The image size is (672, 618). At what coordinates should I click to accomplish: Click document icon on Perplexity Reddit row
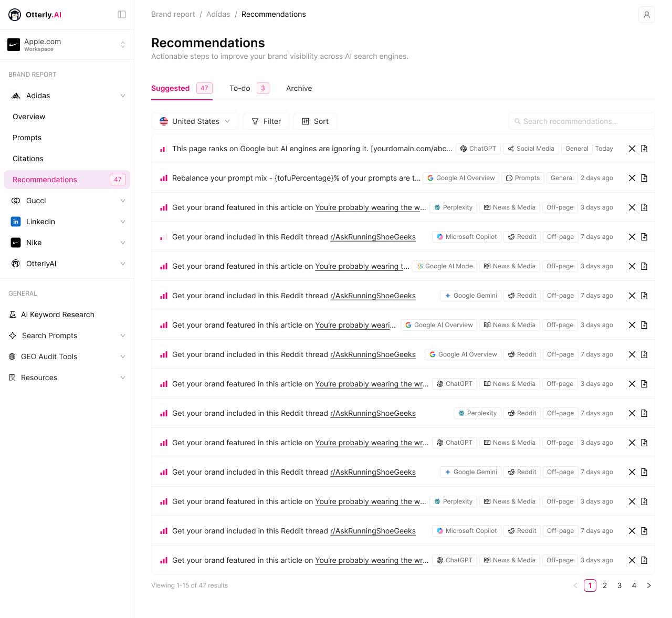pos(644,413)
